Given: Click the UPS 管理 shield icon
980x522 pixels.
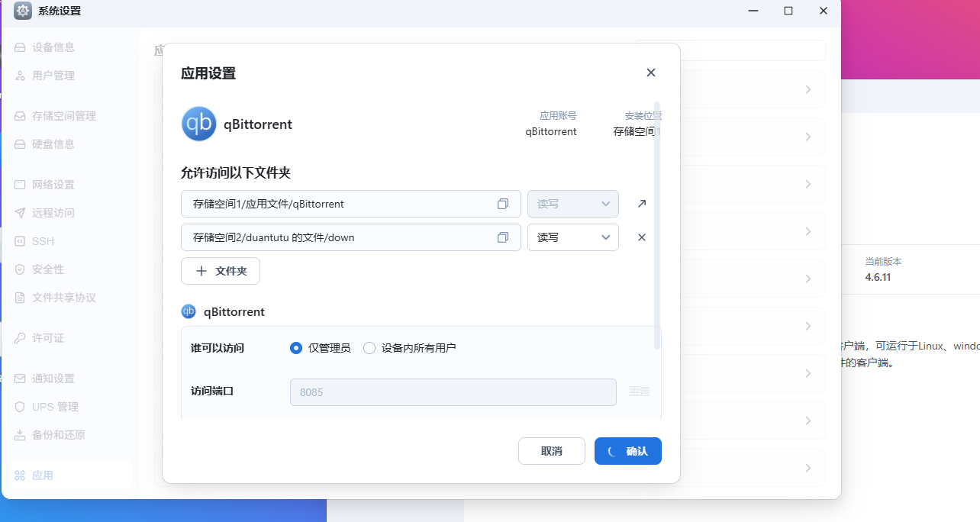Looking at the screenshot, I should pos(20,407).
